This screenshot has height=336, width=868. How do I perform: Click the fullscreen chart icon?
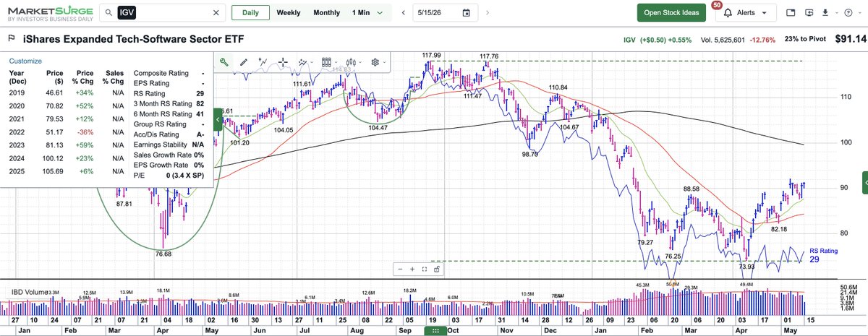tap(425, 270)
